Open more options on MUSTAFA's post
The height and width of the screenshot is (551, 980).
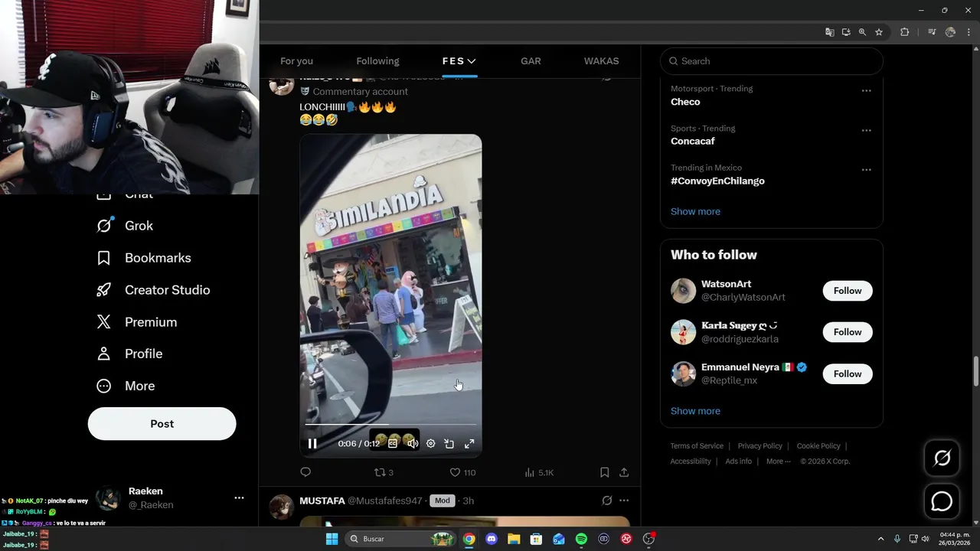tap(624, 500)
